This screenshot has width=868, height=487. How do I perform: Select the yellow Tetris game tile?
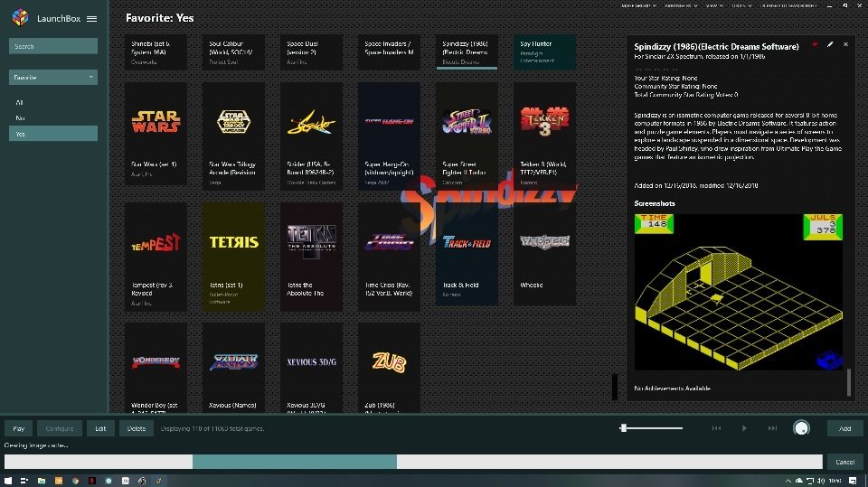point(233,257)
